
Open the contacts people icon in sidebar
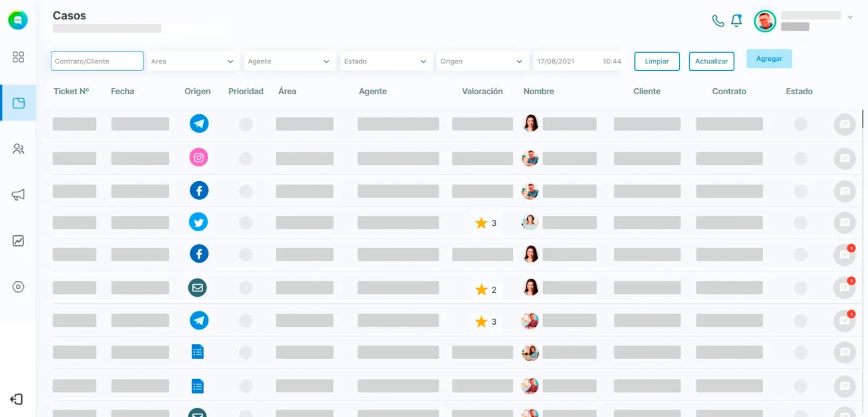(18, 149)
